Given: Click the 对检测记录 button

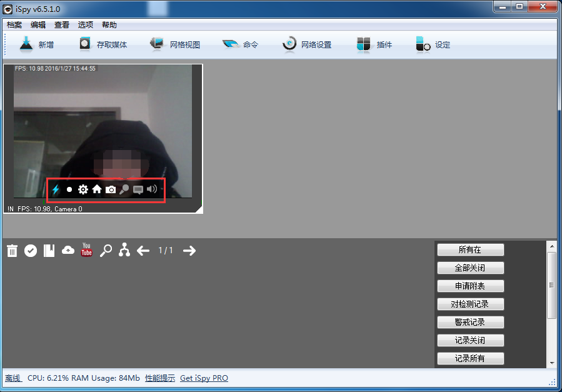Looking at the screenshot, I should click(470, 304).
